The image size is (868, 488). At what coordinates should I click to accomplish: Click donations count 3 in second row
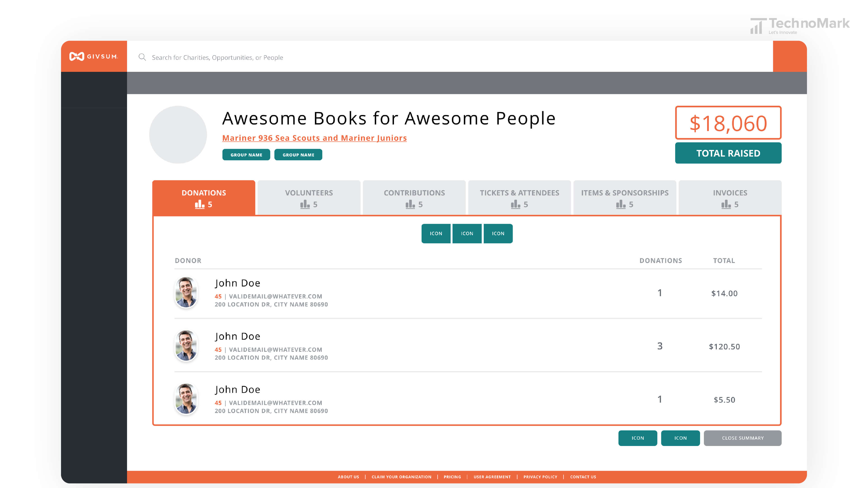[660, 346]
